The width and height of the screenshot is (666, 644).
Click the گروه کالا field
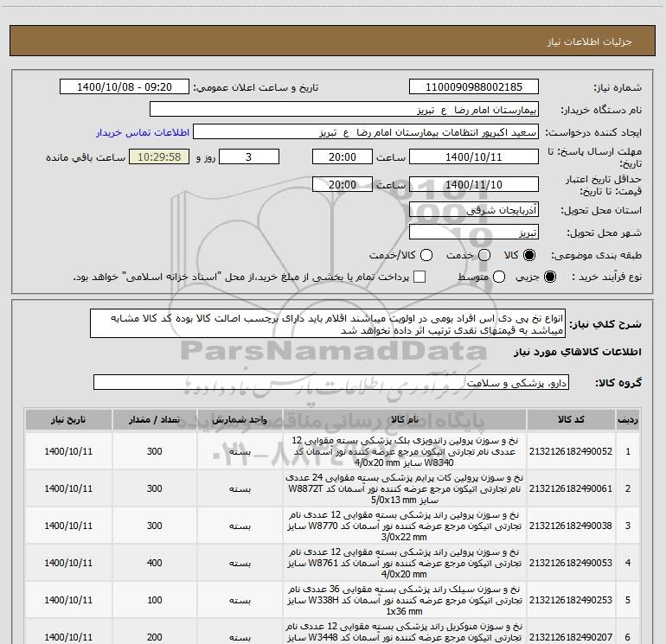331,382
